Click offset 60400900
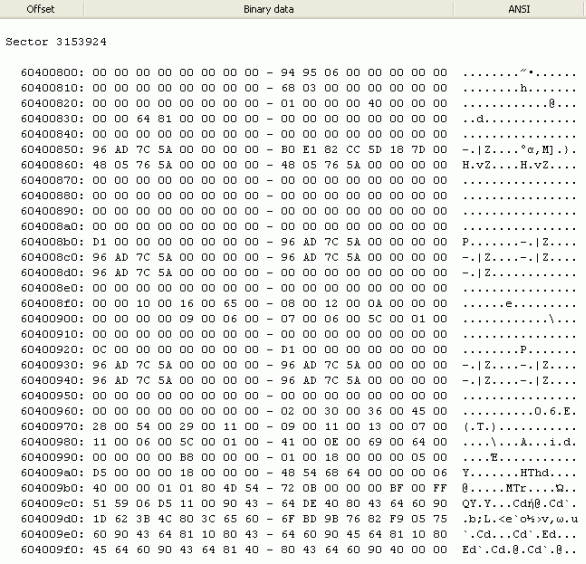This screenshot has height=564, width=586. click(52, 319)
